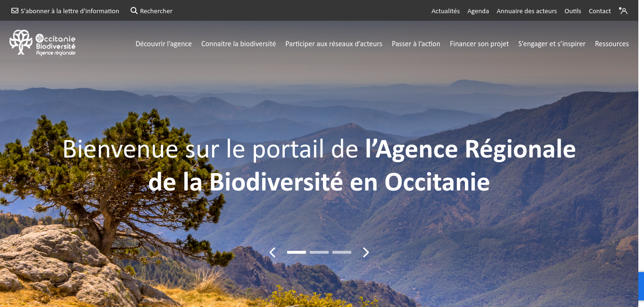Screen dimensions: 644x307
Task: Open the Ressources menu
Action: [x=612, y=44]
